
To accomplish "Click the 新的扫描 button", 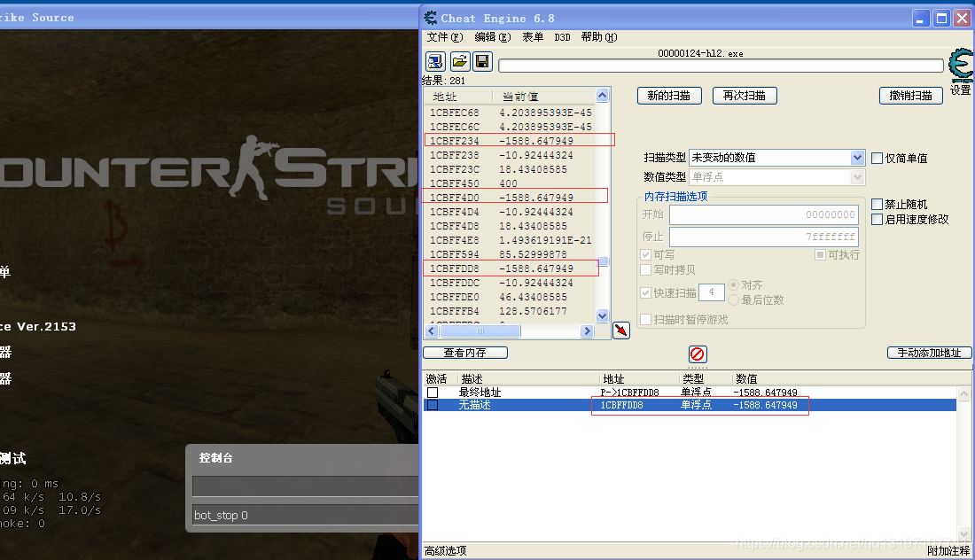I will tap(669, 96).
